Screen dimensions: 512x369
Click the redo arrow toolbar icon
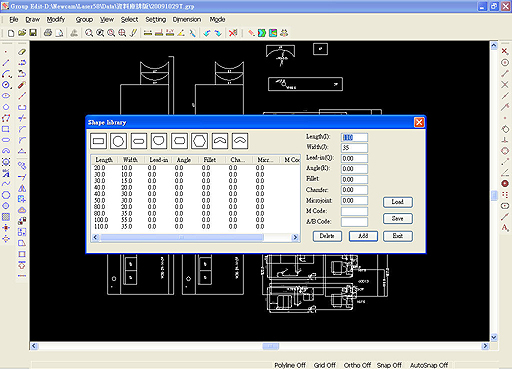pyautogui.click(x=218, y=33)
